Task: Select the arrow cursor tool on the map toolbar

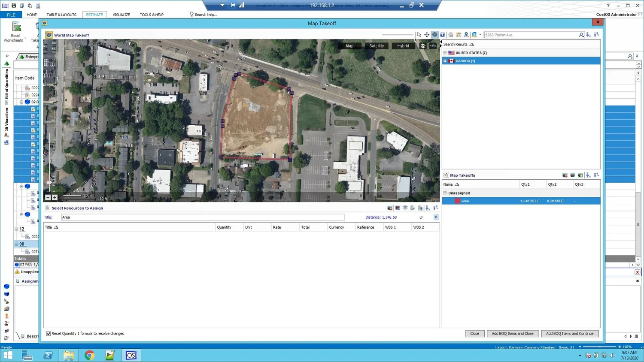Action: (419, 35)
